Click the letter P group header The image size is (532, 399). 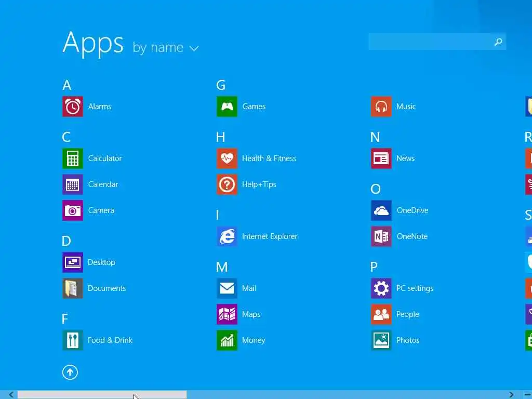pyautogui.click(x=374, y=267)
